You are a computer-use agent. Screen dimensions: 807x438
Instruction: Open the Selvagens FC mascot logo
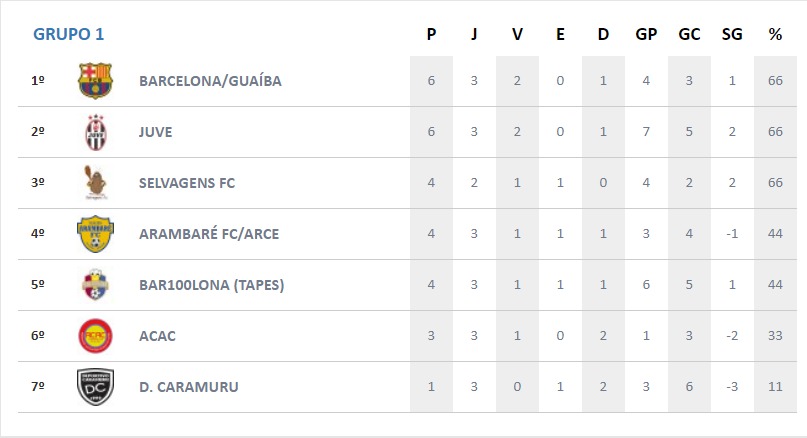(x=95, y=183)
